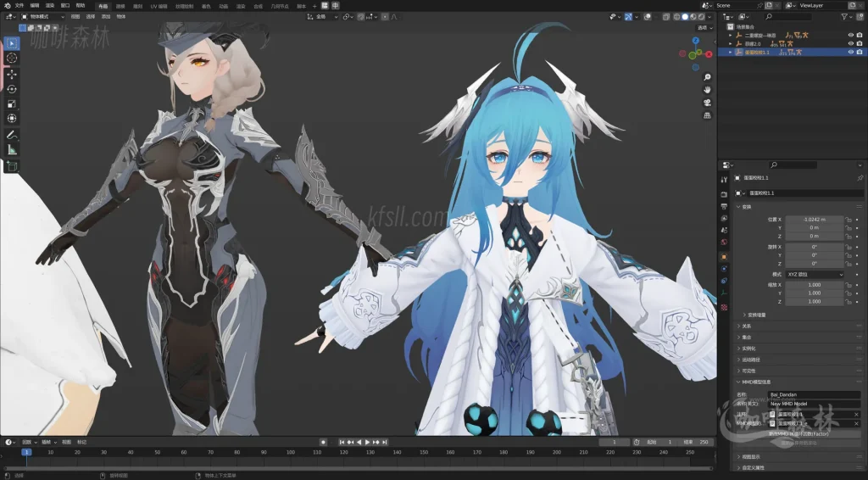The width and height of the screenshot is (868, 480).
Task: Toggle lock for location X
Action: point(848,220)
